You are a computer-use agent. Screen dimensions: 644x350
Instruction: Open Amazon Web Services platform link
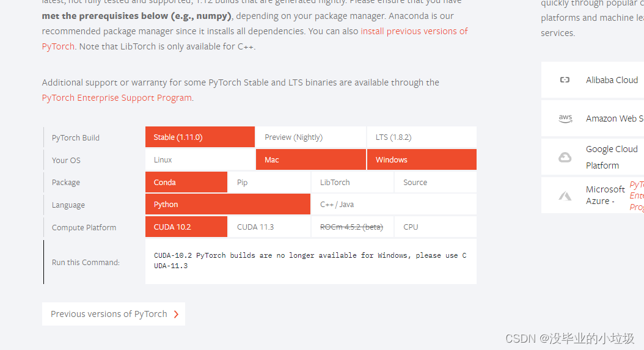593,118
